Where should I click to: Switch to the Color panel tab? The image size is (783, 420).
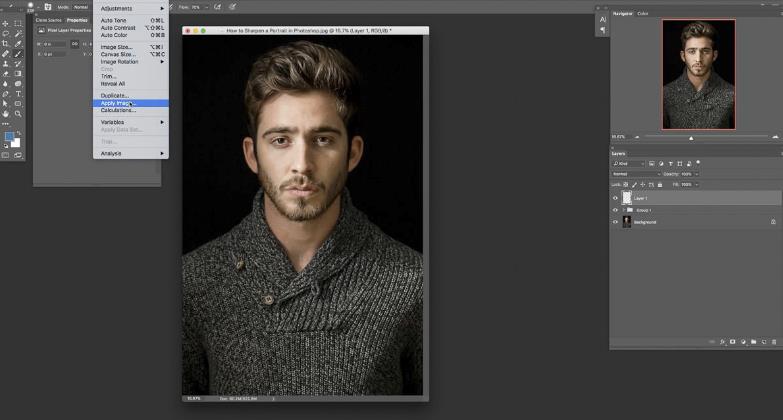[643, 14]
